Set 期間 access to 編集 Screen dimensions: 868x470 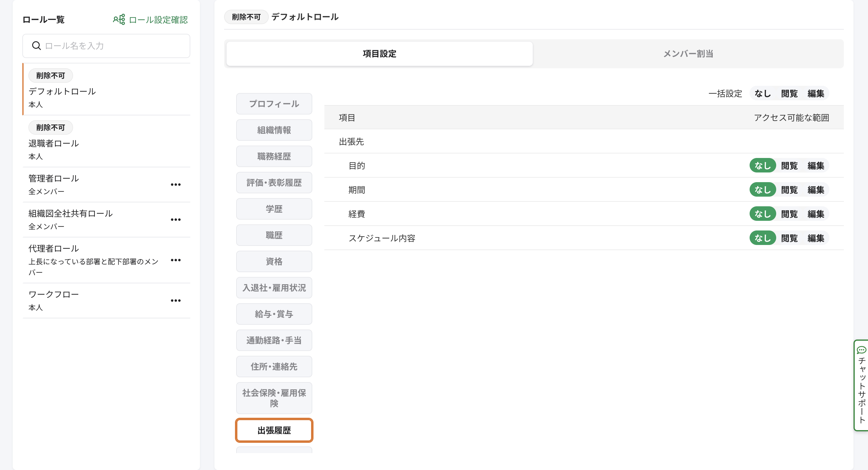815,190
